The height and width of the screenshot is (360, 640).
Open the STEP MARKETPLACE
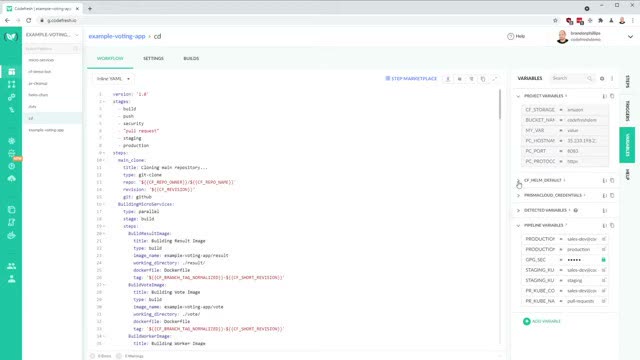pos(411,79)
